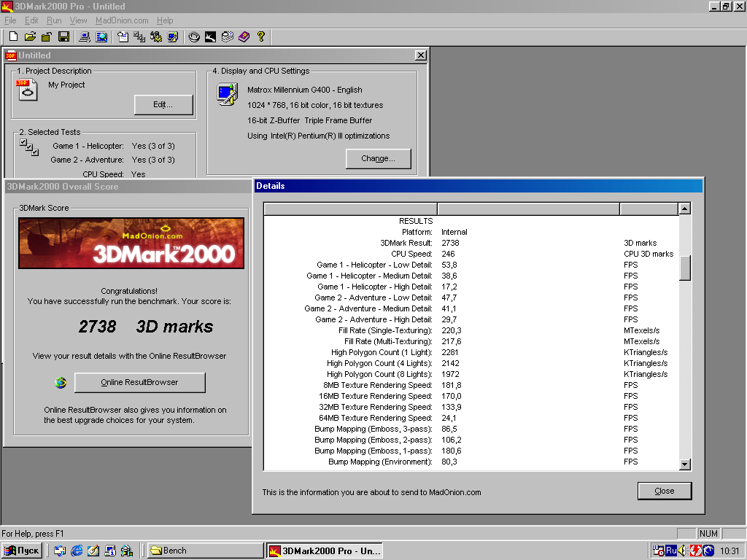Click the Open folder toolbar icon

point(30,36)
